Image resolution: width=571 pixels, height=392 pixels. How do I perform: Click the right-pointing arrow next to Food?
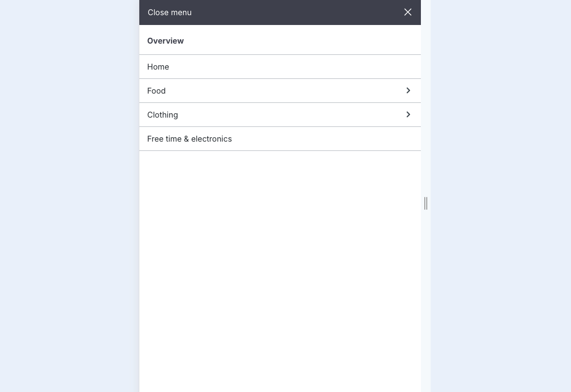pos(408,91)
